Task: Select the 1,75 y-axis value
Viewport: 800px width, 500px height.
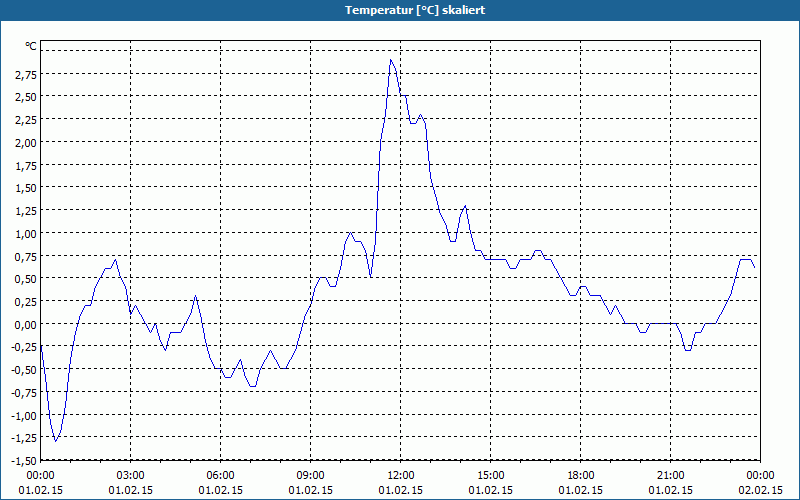Action: pyautogui.click(x=27, y=166)
